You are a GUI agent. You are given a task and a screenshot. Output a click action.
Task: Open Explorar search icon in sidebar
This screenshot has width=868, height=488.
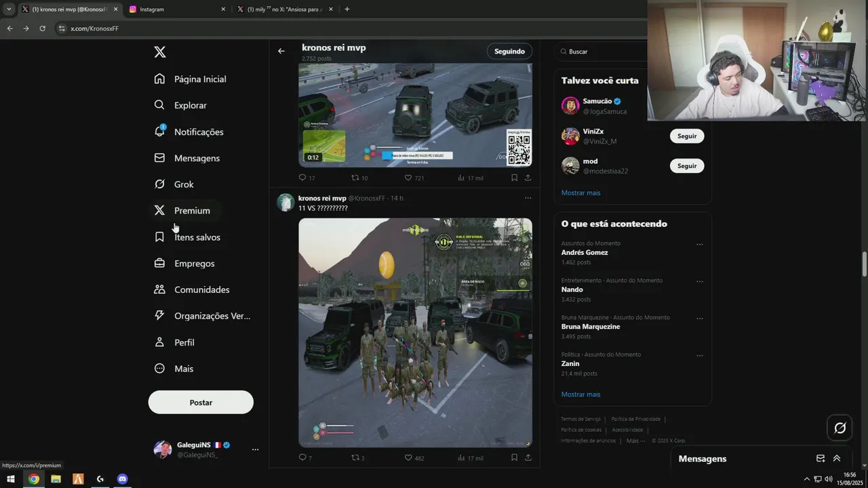click(159, 105)
